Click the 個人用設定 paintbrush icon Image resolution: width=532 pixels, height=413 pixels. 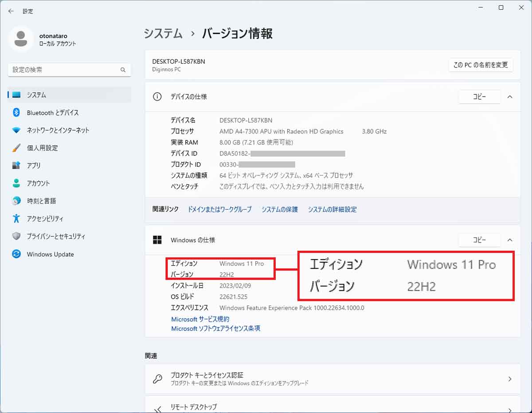tap(16, 148)
